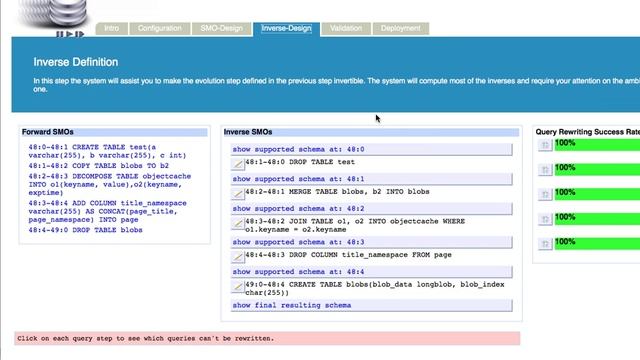Click inverse SMO text MERGE TABLE blobs, b2

(x=337, y=192)
